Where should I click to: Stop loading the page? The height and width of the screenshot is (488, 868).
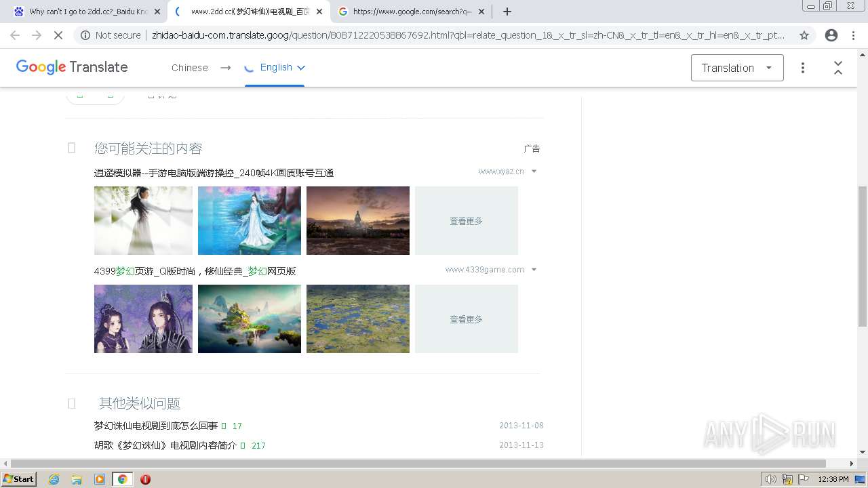(58, 35)
